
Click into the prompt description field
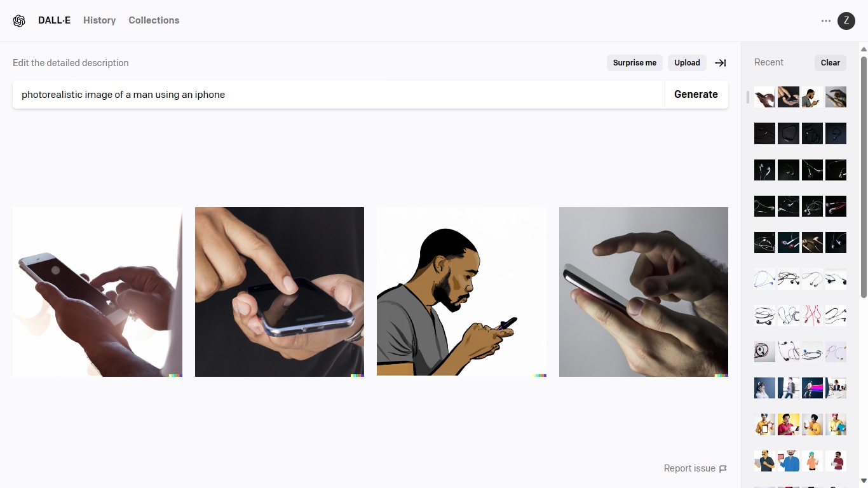click(339, 95)
